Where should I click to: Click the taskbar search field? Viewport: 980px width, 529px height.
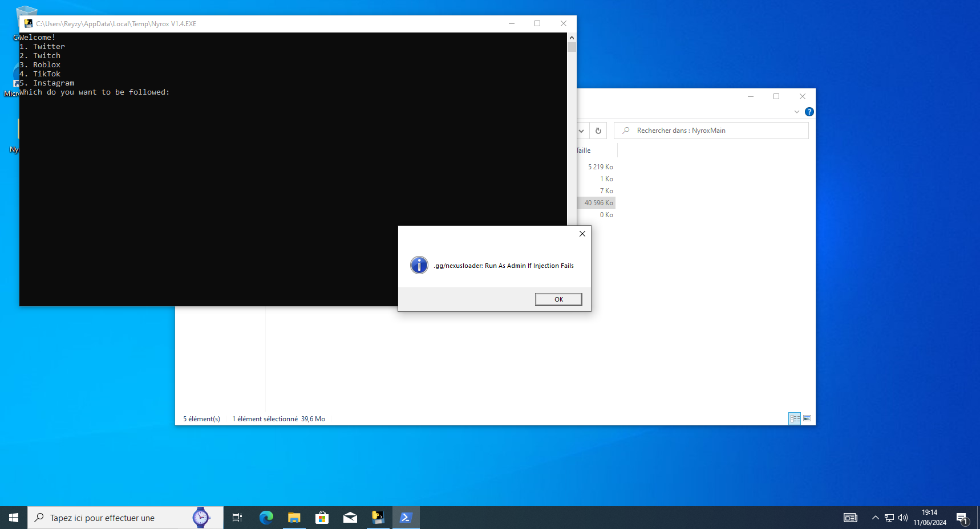click(x=125, y=518)
